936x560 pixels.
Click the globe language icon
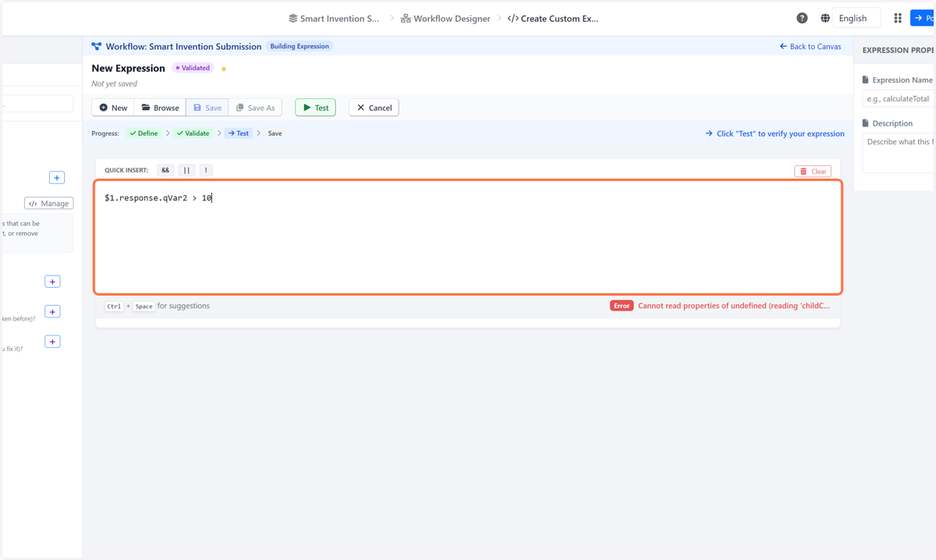coord(825,18)
